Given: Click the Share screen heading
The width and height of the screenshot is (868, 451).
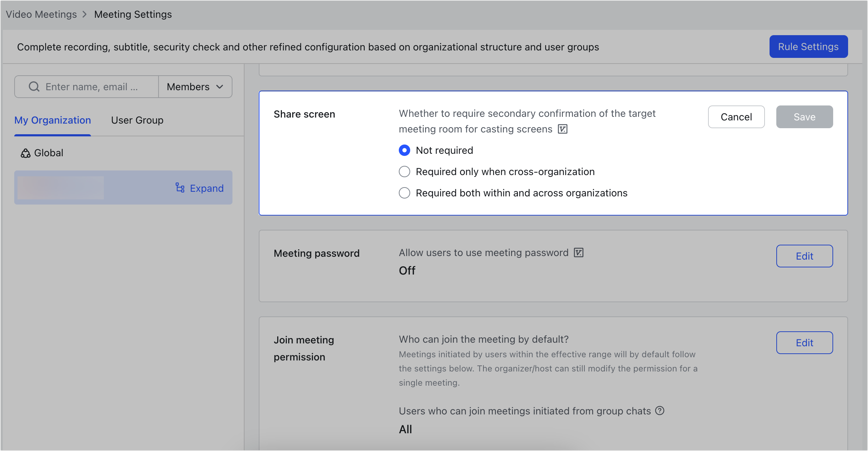Looking at the screenshot, I should (304, 114).
